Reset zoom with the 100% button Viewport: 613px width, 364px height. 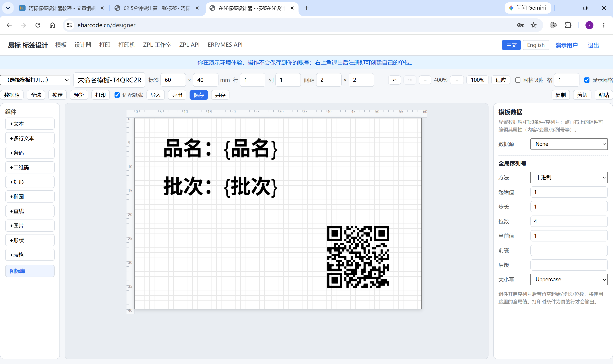[x=477, y=80]
